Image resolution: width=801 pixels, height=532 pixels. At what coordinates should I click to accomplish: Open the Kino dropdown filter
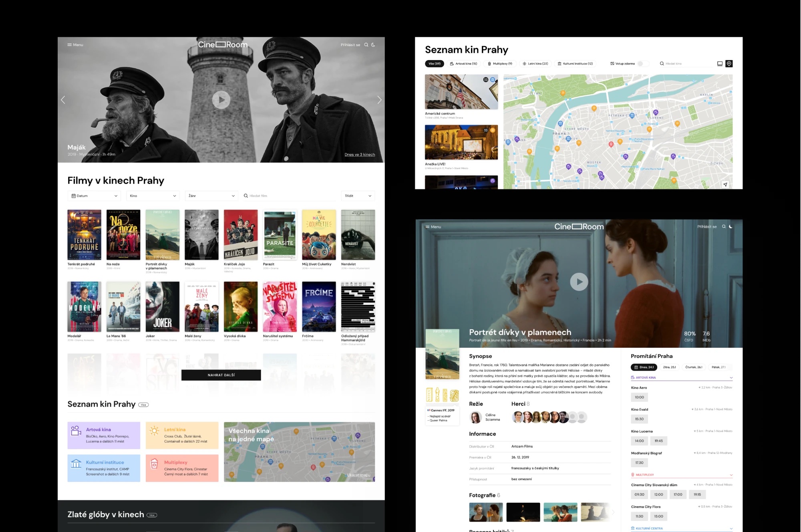(x=153, y=196)
